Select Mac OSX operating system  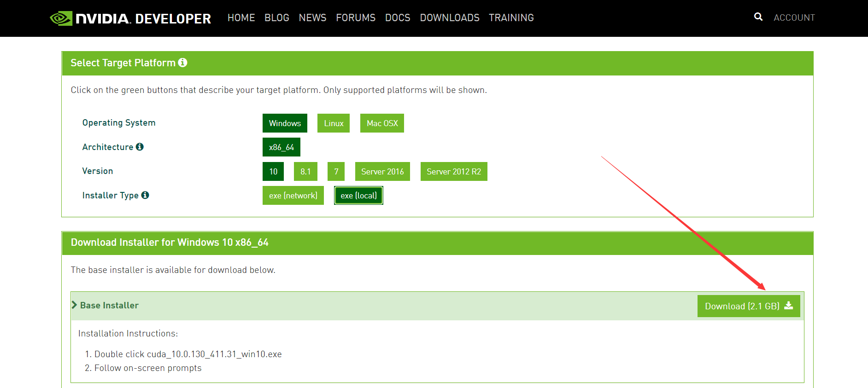pos(382,123)
